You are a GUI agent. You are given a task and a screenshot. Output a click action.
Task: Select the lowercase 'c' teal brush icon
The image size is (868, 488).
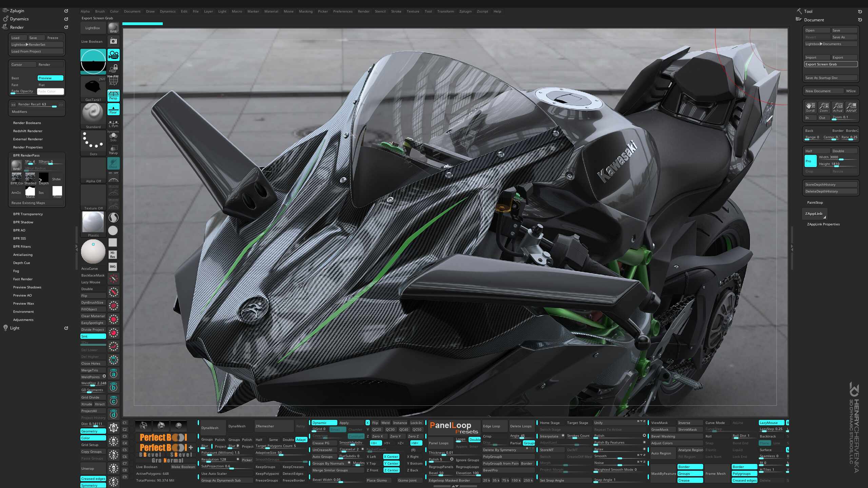click(x=114, y=401)
